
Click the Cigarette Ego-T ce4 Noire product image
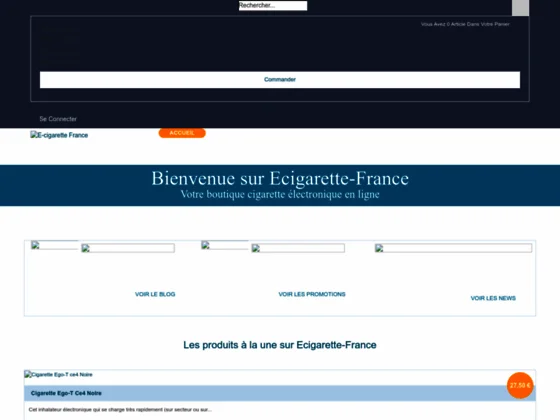pyautogui.click(x=59, y=375)
